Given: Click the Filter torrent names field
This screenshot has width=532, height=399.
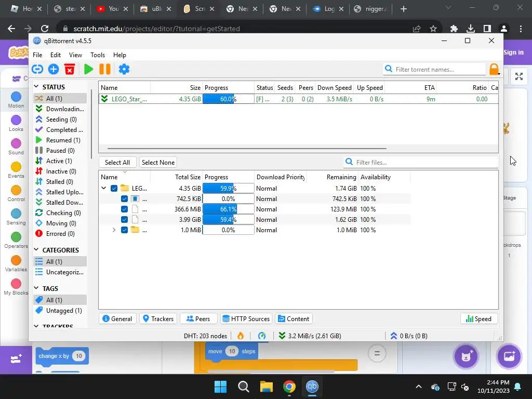Looking at the screenshot, I should point(435,69).
